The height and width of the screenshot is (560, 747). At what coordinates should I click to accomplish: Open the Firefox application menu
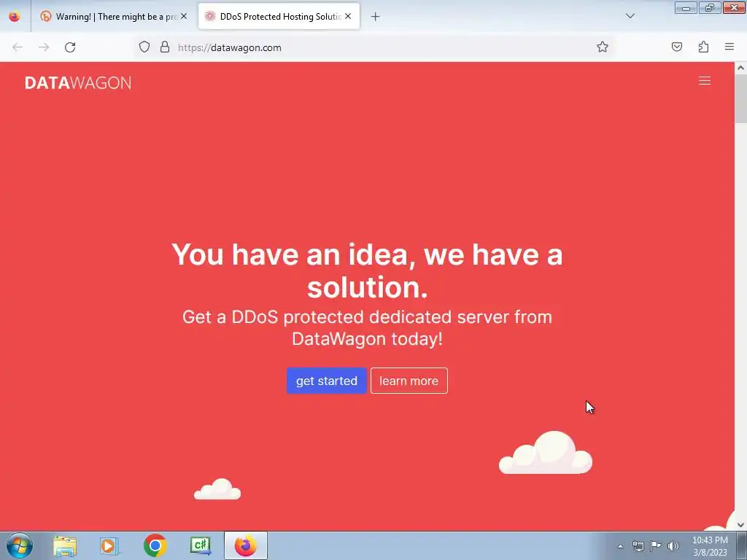point(729,47)
